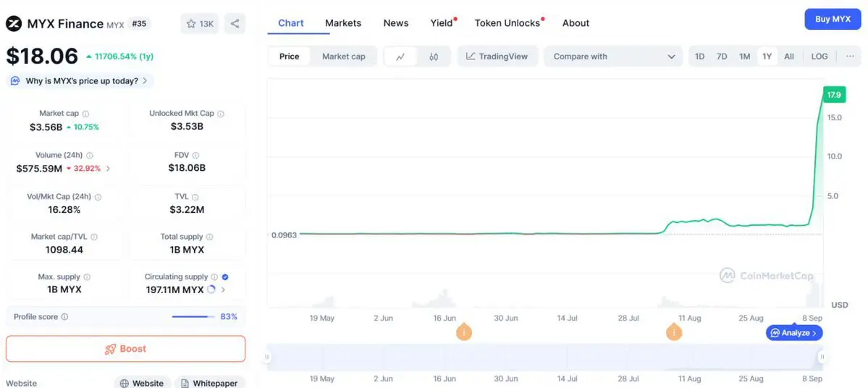Click the $575.59M volume value
This screenshot has height=388, width=868.
pyautogui.click(x=39, y=168)
